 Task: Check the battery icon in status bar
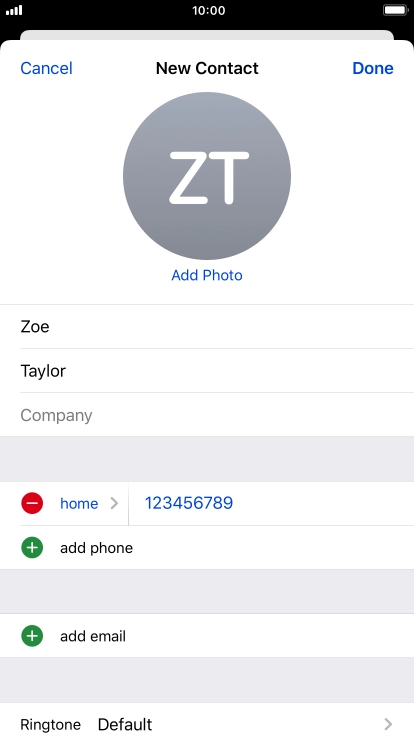395,10
